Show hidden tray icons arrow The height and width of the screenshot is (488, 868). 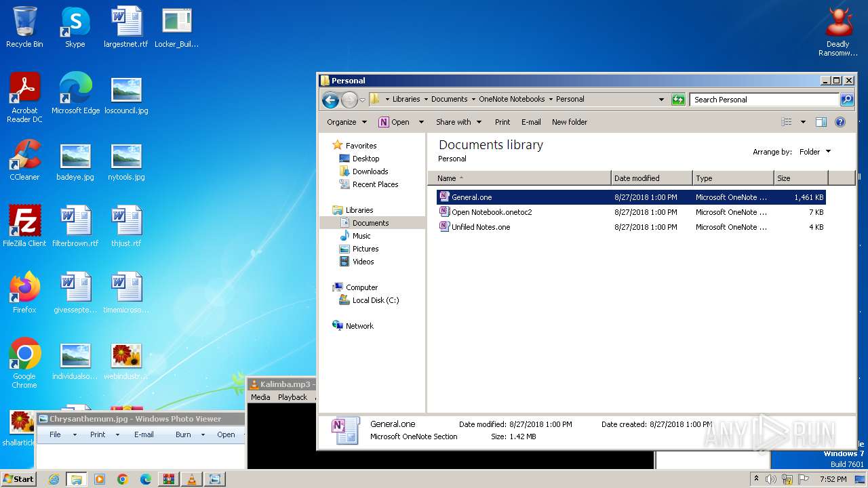coord(756,479)
